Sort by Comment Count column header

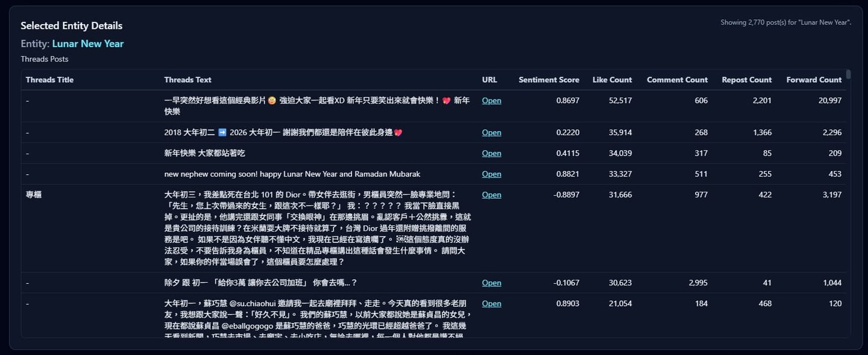[x=677, y=80]
